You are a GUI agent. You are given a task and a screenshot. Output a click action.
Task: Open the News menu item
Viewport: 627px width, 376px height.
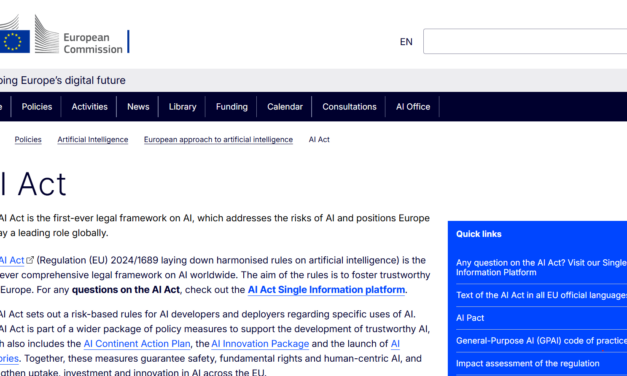tap(138, 107)
